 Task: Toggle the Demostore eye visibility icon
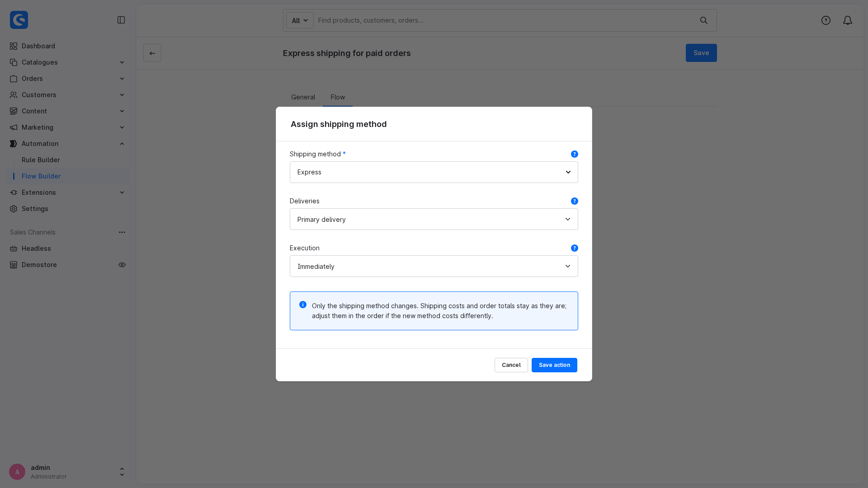(x=122, y=265)
